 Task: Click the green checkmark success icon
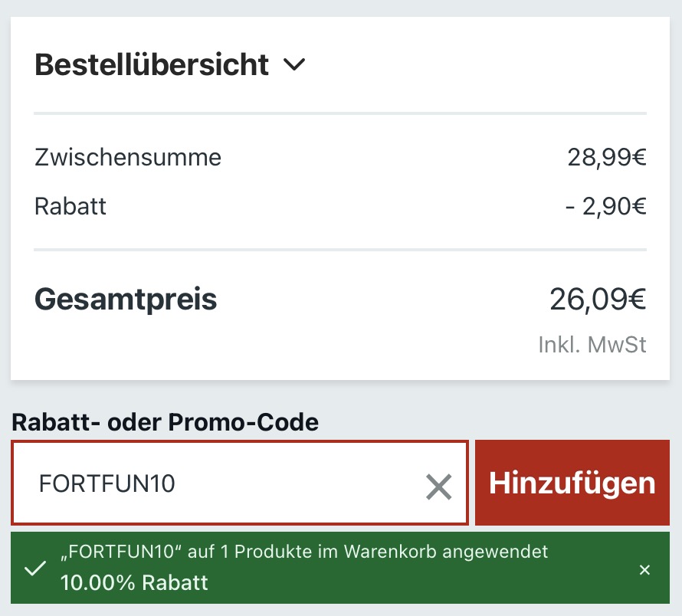pos(35,568)
